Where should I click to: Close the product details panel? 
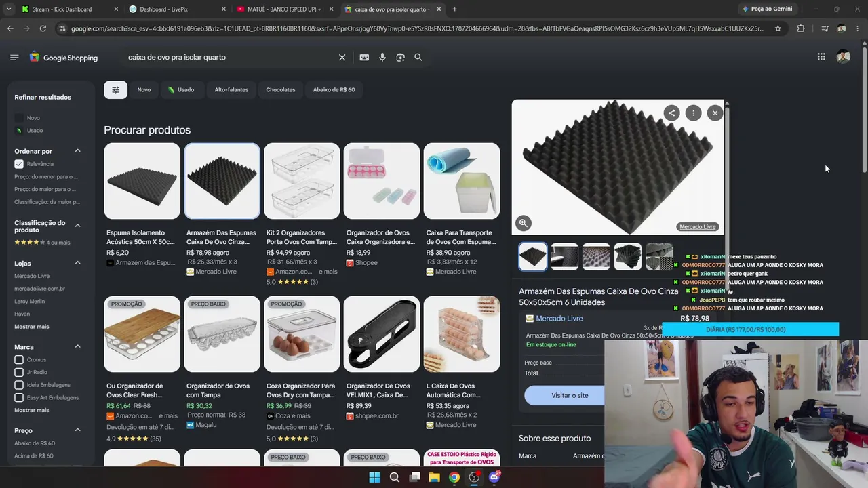(x=715, y=113)
